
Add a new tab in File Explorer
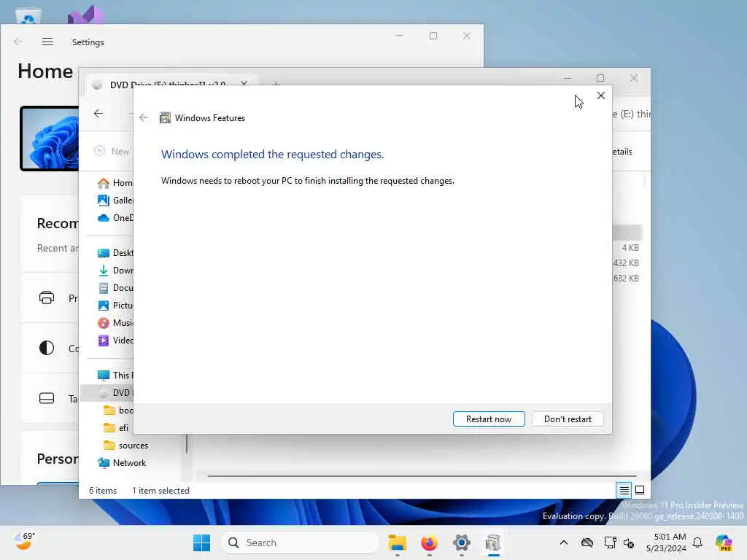click(276, 85)
